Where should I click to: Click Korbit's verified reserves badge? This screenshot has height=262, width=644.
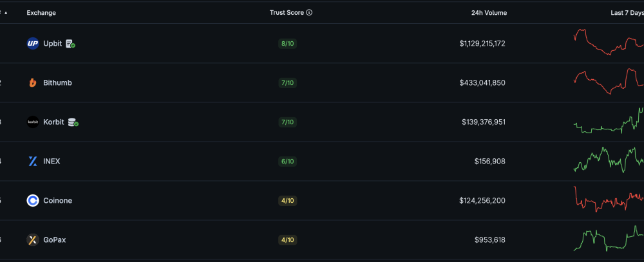coord(73,122)
